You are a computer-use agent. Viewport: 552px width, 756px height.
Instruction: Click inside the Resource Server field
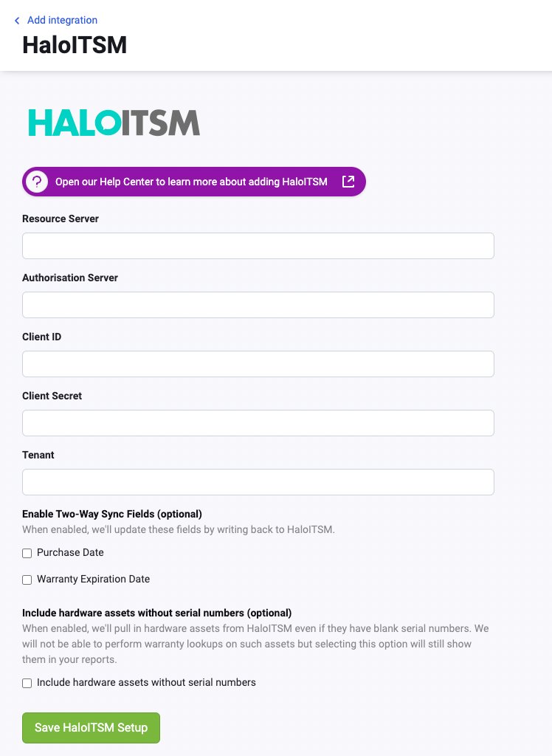[258, 246]
